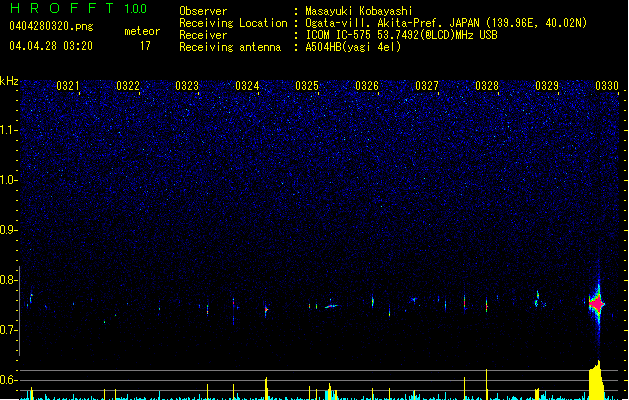Click the 0322 time axis label
This screenshot has height=400, width=629.
click(128, 86)
